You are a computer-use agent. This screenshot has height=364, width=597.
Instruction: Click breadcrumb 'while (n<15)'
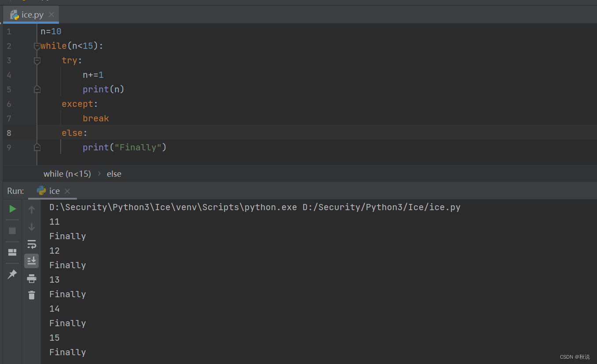pos(67,174)
